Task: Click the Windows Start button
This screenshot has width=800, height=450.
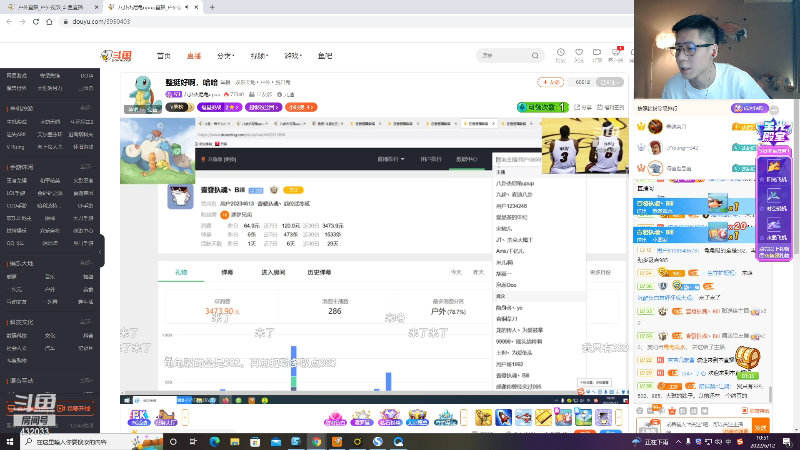Action: [9, 441]
